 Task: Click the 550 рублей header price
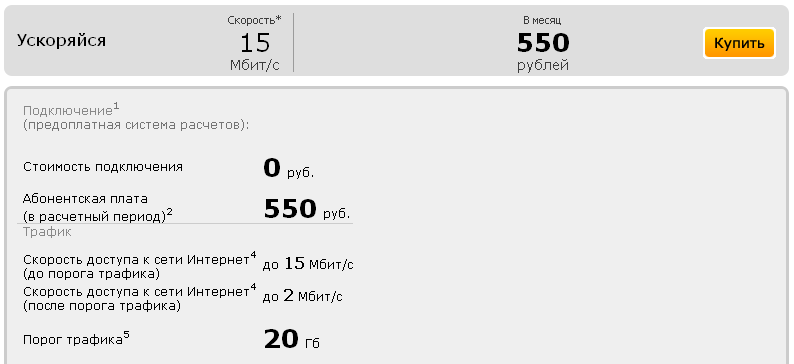543,51
